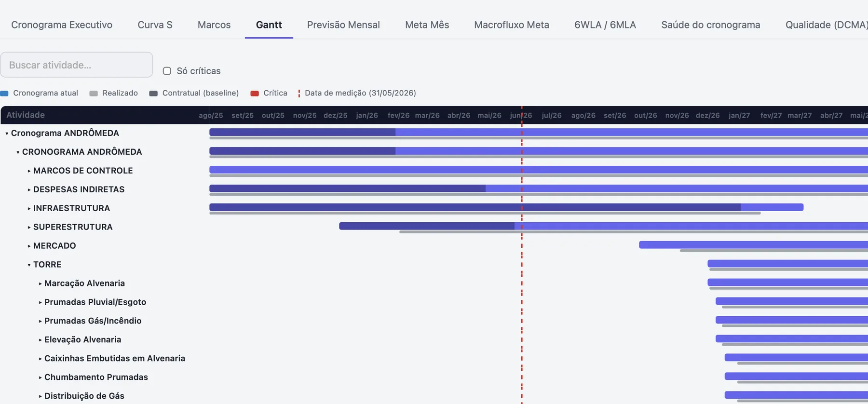Expand INFRAESTRUTURA row
This screenshot has height=404, width=868.
pyautogui.click(x=29, y=208)
